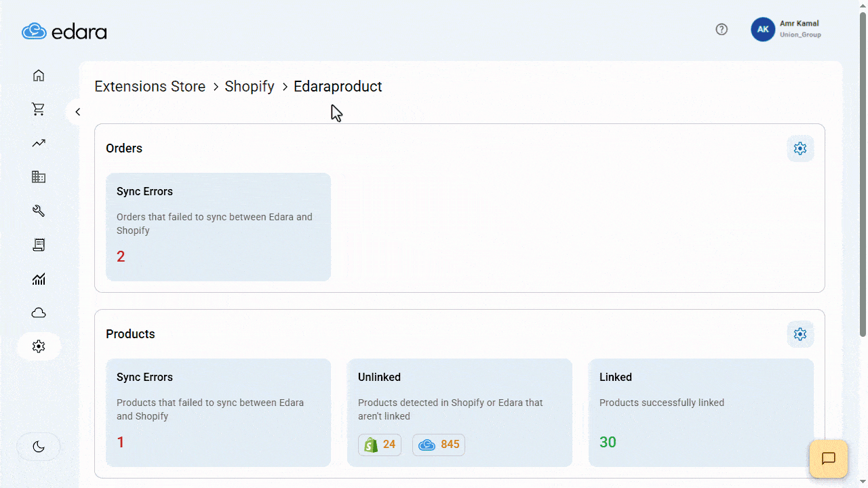The height and width of the screenshot is (488, 868).
Task: Open the trending line sidebar icon
Action: (x=39, y=143)
